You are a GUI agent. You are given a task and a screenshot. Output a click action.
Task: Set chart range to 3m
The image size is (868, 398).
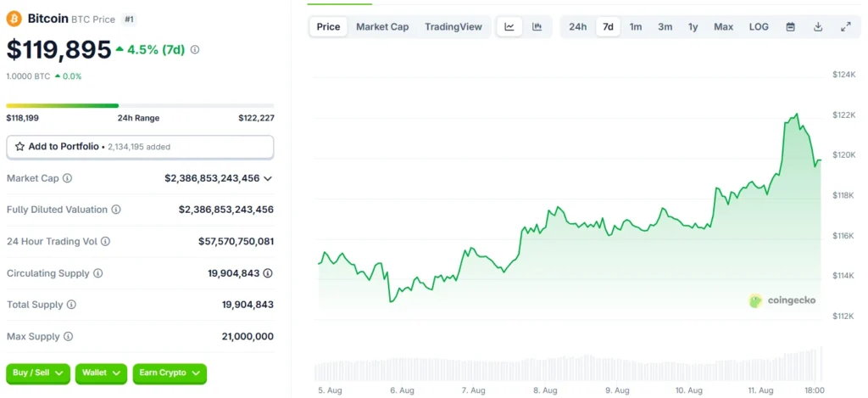[665, 26]
